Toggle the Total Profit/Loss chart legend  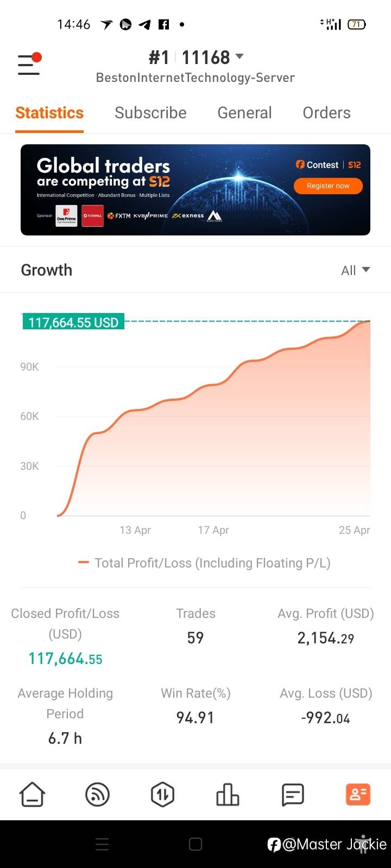pyautogui.click(x=204, y=563)
